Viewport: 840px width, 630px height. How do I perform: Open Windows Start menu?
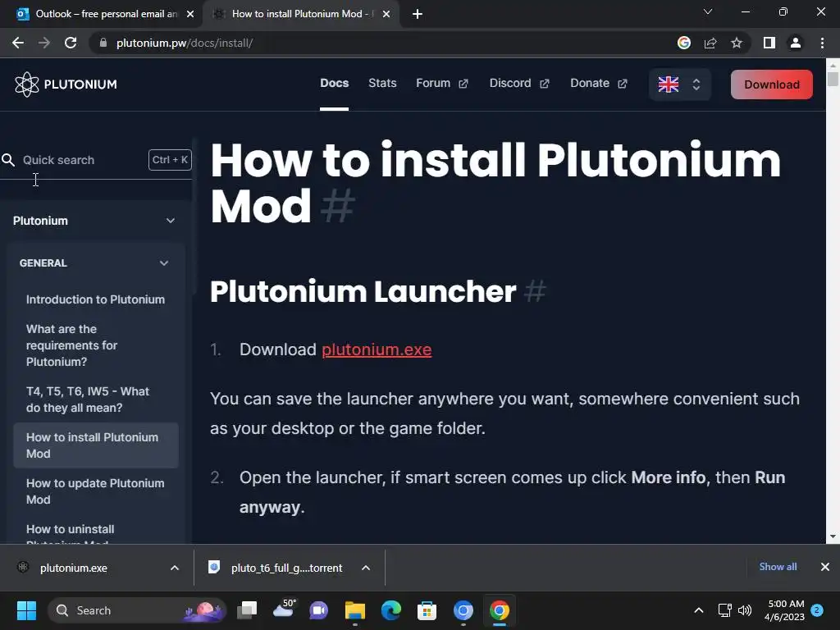[x=26, y=610]
